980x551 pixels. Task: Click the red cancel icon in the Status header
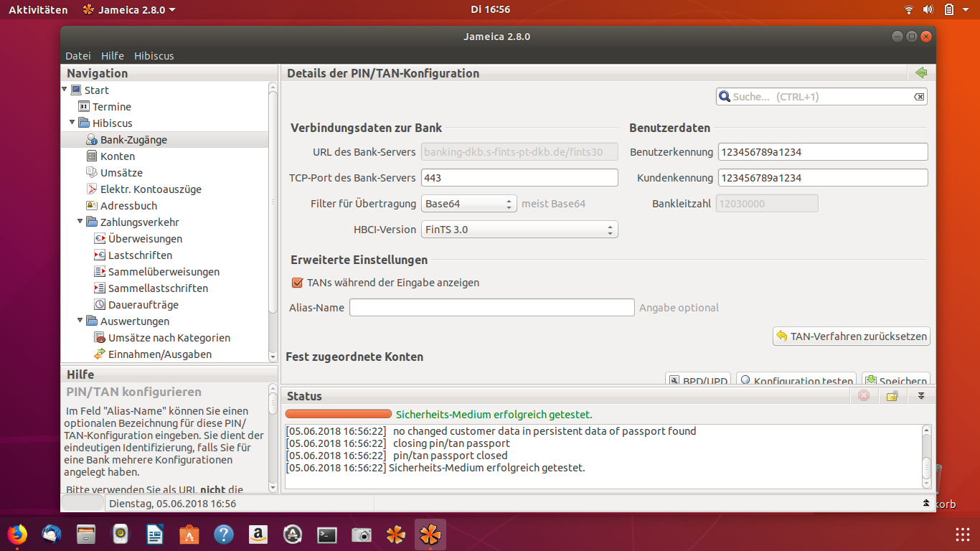864,396
